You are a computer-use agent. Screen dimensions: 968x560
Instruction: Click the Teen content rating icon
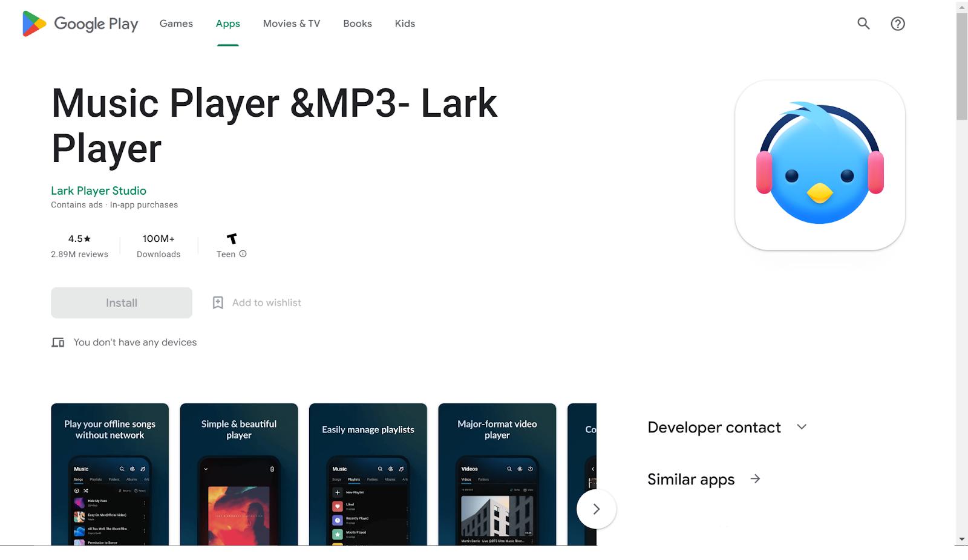(232, 239)
